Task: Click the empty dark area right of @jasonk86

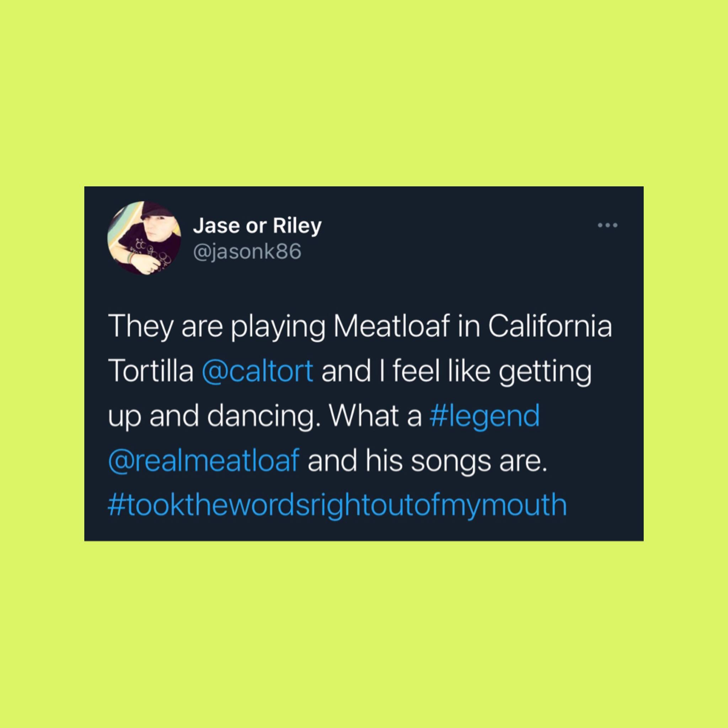Action: [452, 251]
